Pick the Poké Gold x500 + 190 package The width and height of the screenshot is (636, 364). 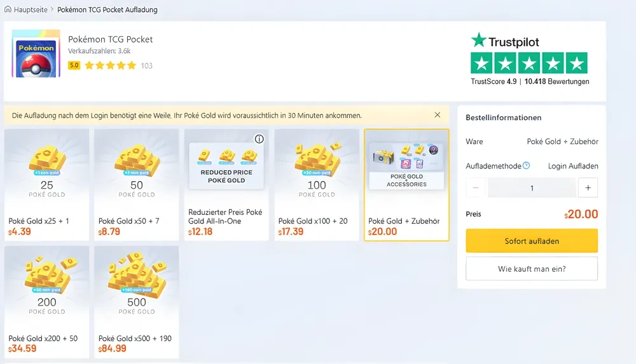click(x=137, y=302)
